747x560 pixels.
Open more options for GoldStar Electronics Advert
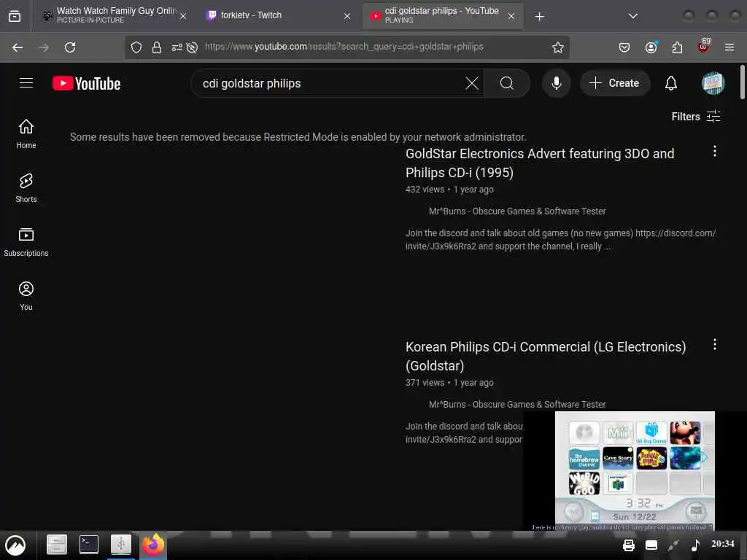[715, 152]
